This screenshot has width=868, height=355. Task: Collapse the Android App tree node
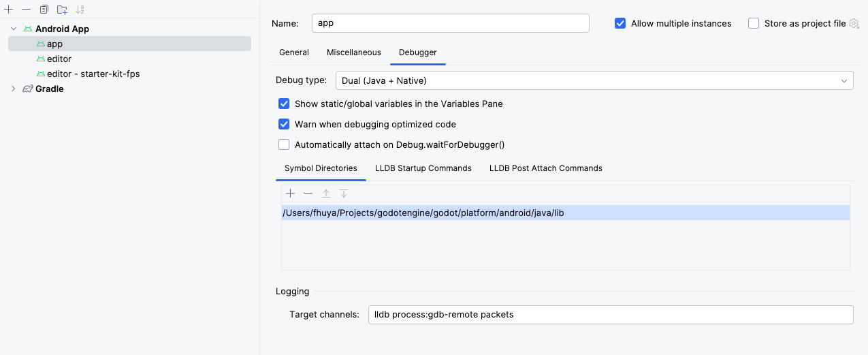14,29
